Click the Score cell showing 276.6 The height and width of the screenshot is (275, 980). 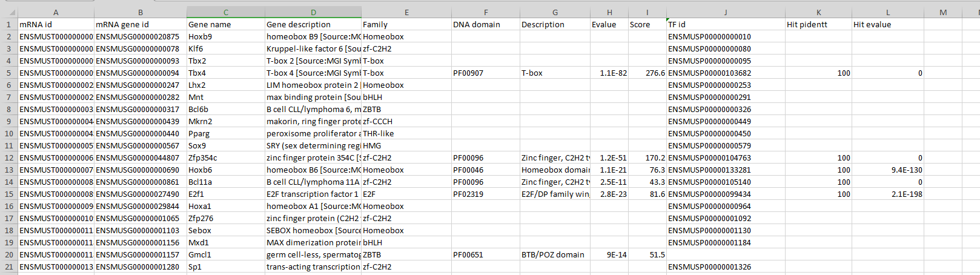click(x=647, y=73)
